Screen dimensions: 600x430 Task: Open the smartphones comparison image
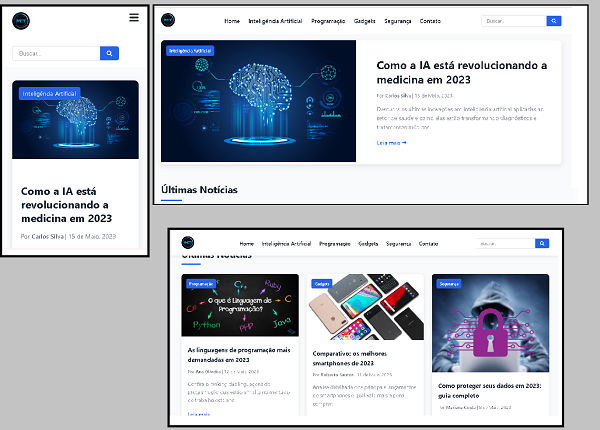[365, 307]
